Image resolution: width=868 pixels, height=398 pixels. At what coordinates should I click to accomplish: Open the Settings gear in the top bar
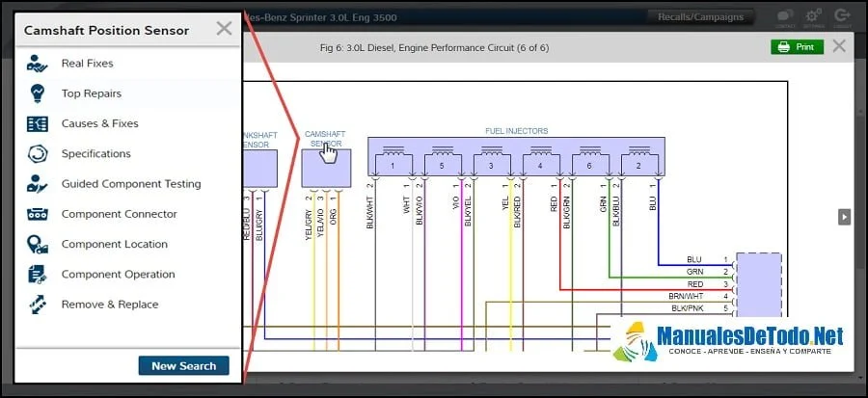pyautogui.click(x=814, y=17)
